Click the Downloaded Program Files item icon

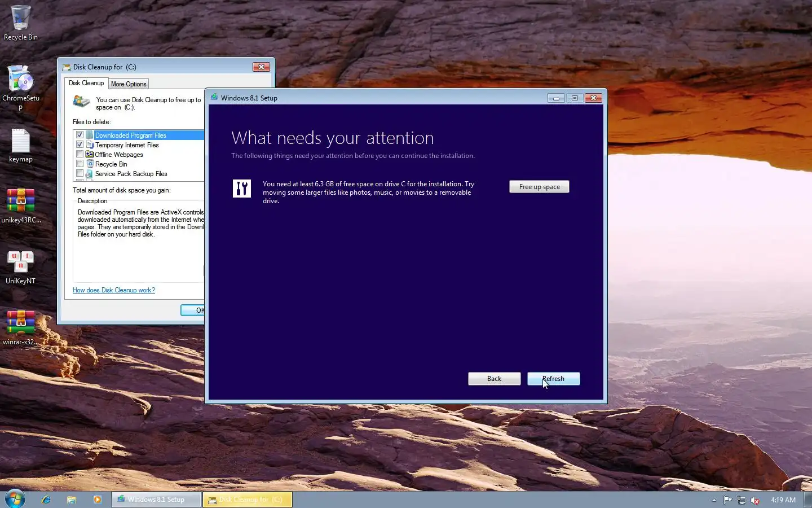[x=89, y=135]
